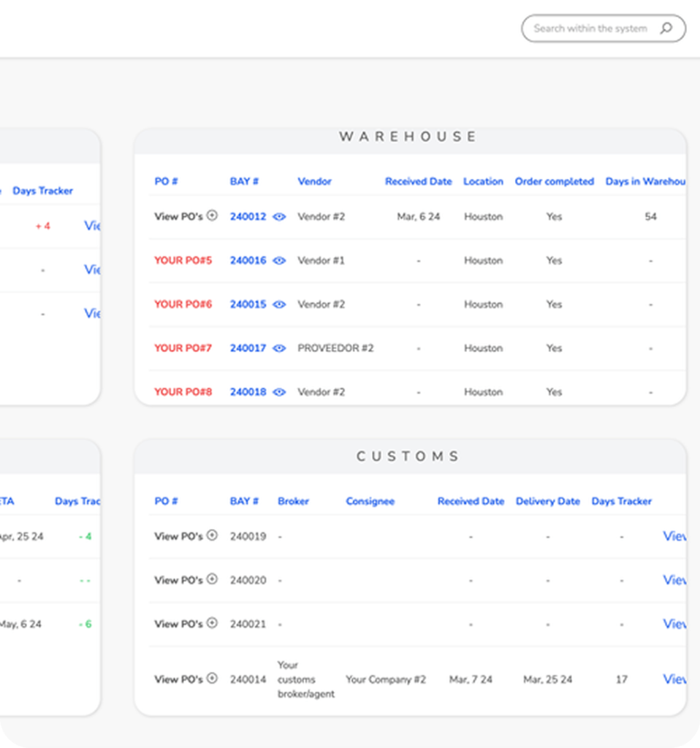Toggle eye icon next to BAY 240016
This screenshot has height=748, width=700.
(x=279, y=261)
